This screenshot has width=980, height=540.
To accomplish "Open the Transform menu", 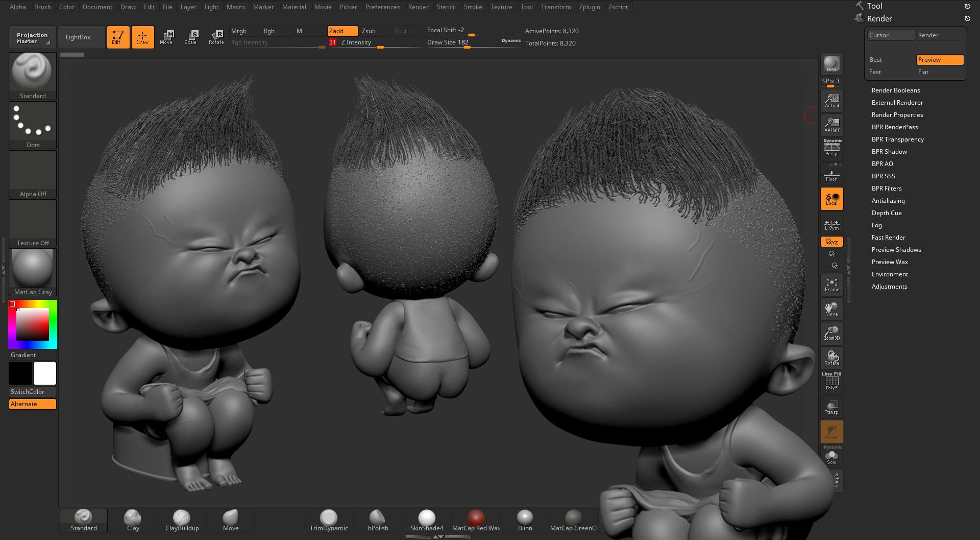I will tap(556, 7).
